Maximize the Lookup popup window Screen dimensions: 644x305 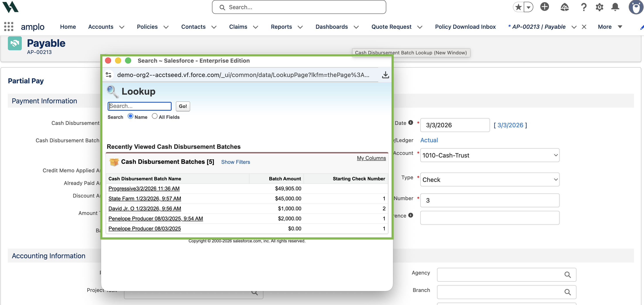tap(128, 61)
